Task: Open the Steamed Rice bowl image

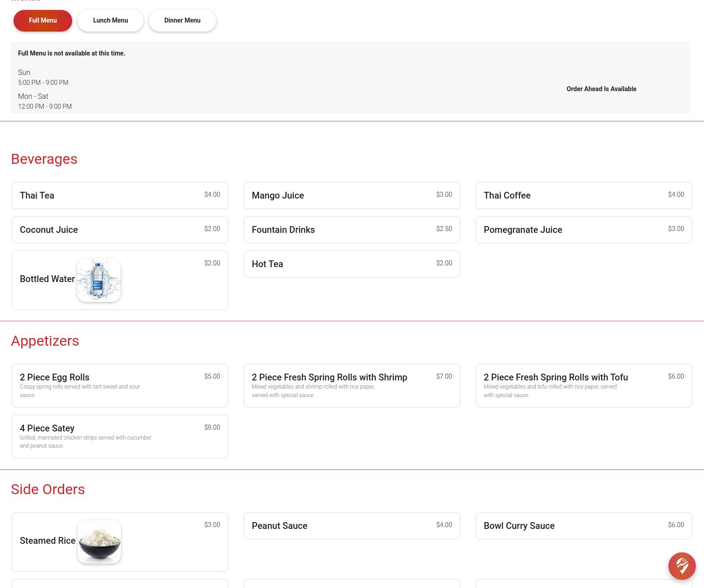Action: point(99,542)
